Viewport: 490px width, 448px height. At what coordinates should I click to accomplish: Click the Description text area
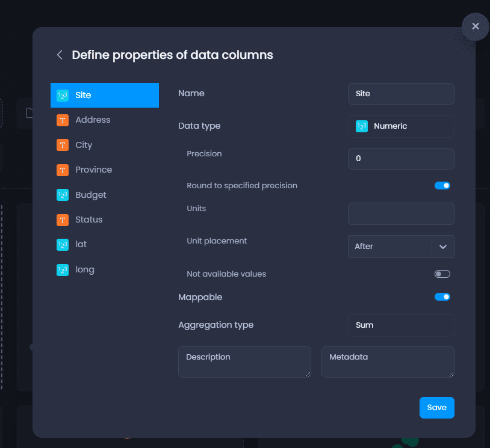pyautogui.click(x=244, y=362)
